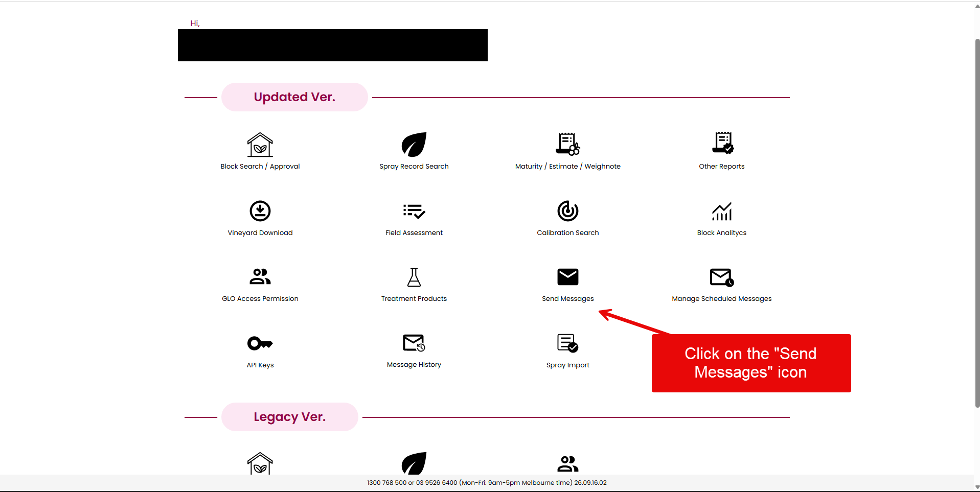Click the Spray Record Search leaf icon
The height and width of the screenshot is (492, 980).
tap(414, 145)
